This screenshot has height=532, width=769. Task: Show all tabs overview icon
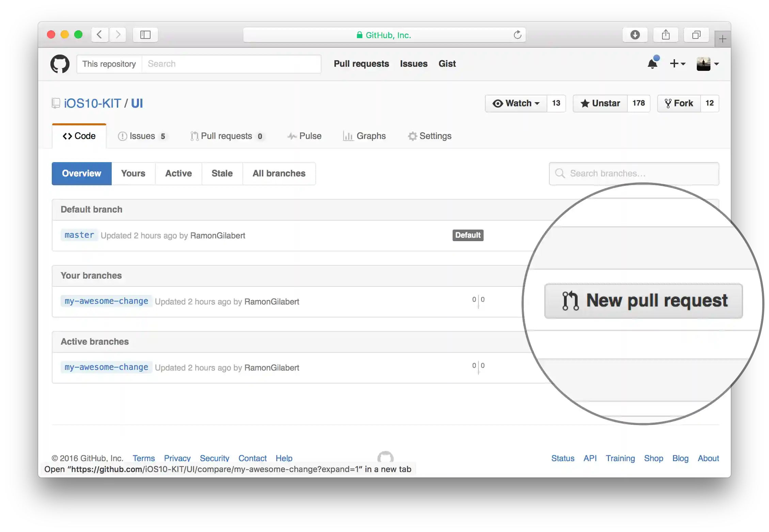[x=696, y=35]
